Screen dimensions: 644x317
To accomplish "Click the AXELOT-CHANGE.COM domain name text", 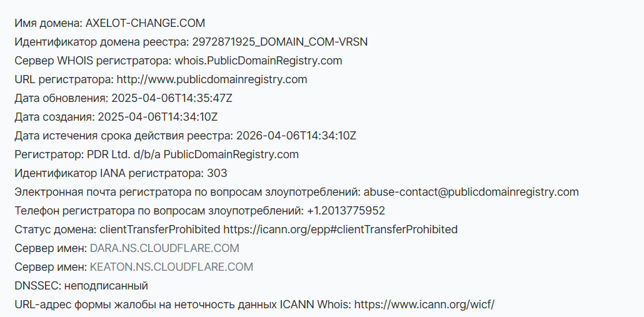I will click(x=145, y=23).
